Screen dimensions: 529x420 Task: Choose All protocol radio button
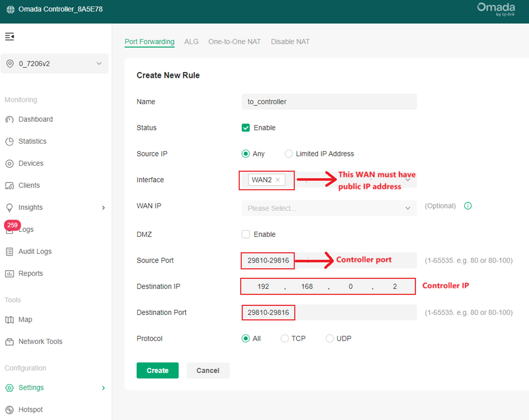246,338
